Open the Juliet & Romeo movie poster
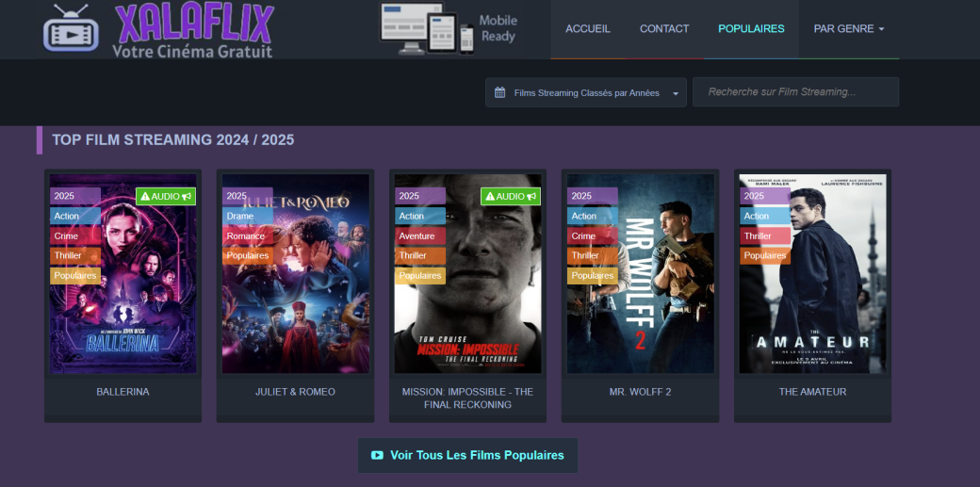The height and width of the screenshot is (487, 980). [x=296, y=274]
